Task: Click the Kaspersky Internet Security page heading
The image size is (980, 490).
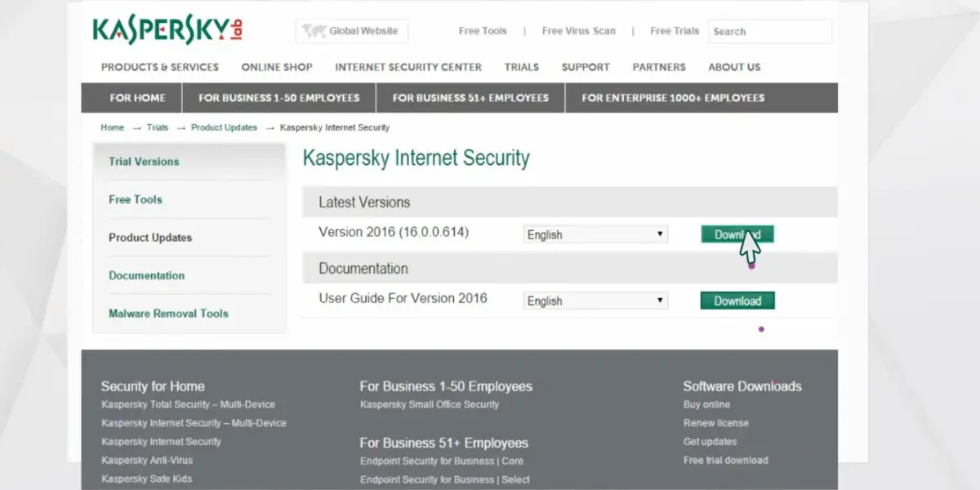Action: 416,158
